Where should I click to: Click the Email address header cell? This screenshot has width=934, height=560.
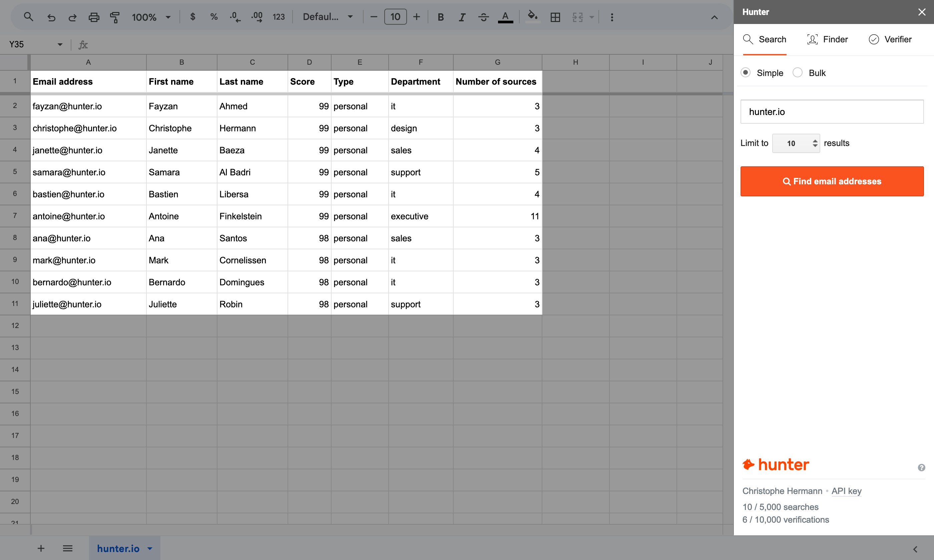(88, 82)
